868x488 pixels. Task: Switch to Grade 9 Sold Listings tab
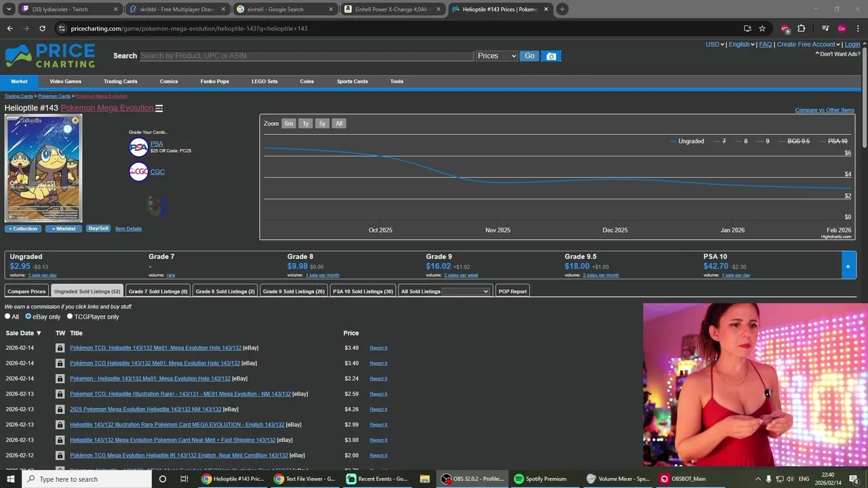294,291
